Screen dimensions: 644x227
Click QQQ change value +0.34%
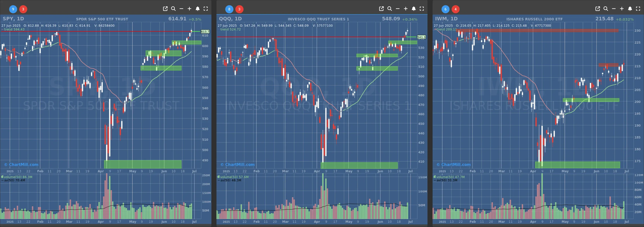[x=410, y=19]
